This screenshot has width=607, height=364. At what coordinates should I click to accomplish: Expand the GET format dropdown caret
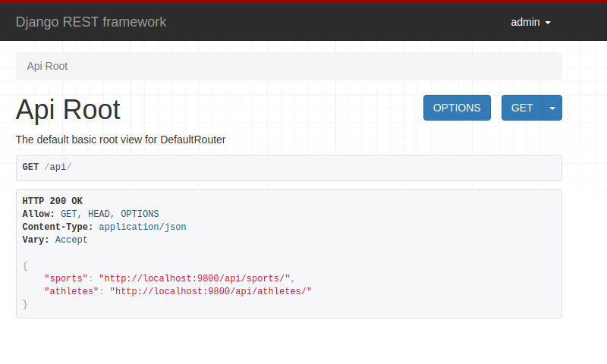tap(552, 108)
